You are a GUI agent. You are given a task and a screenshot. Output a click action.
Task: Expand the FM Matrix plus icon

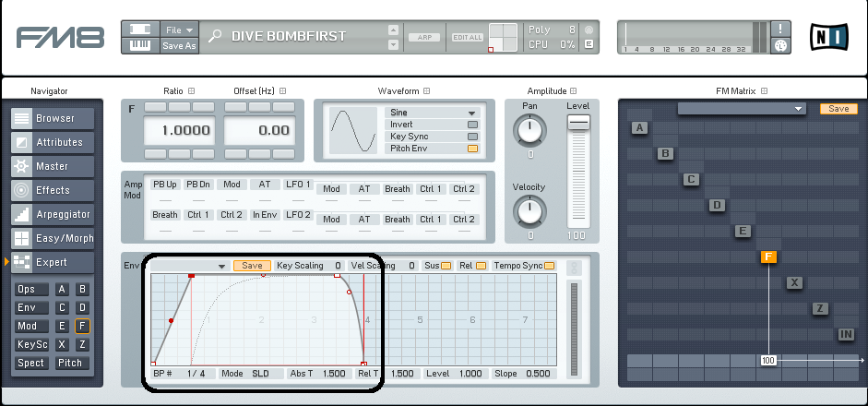point(764,90)
